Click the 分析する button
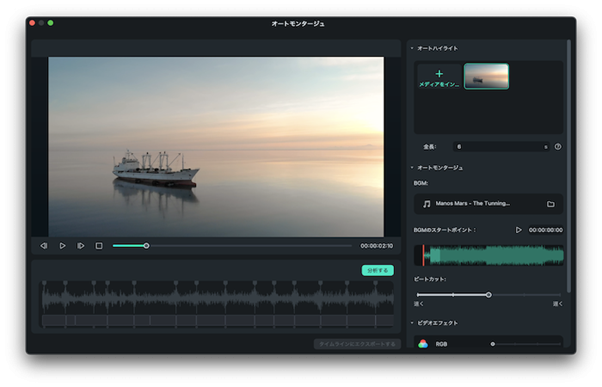Screen dimensions: 602x387 (377, 270)
